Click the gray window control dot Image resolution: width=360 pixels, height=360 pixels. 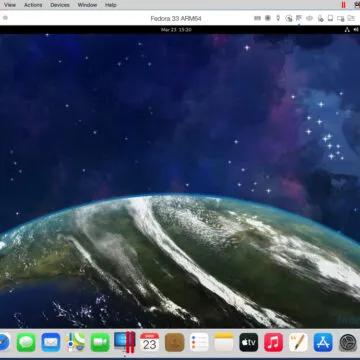(5, 18)
